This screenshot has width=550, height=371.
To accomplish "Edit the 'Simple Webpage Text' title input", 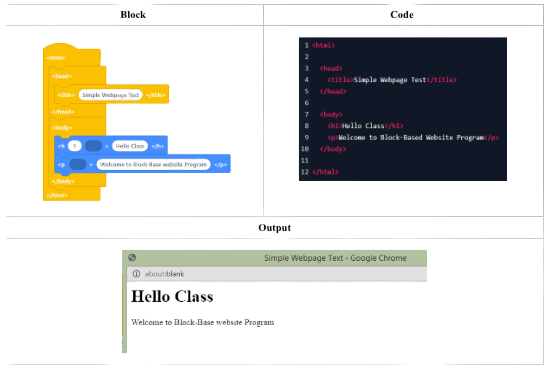I will (x=110, y=95).
